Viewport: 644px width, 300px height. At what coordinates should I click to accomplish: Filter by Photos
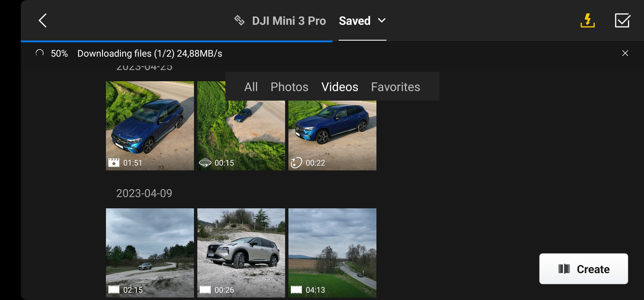point(289,87)
